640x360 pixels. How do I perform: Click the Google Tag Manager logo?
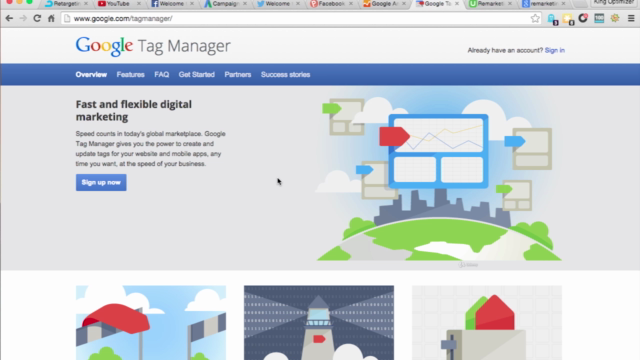[153, 46]
